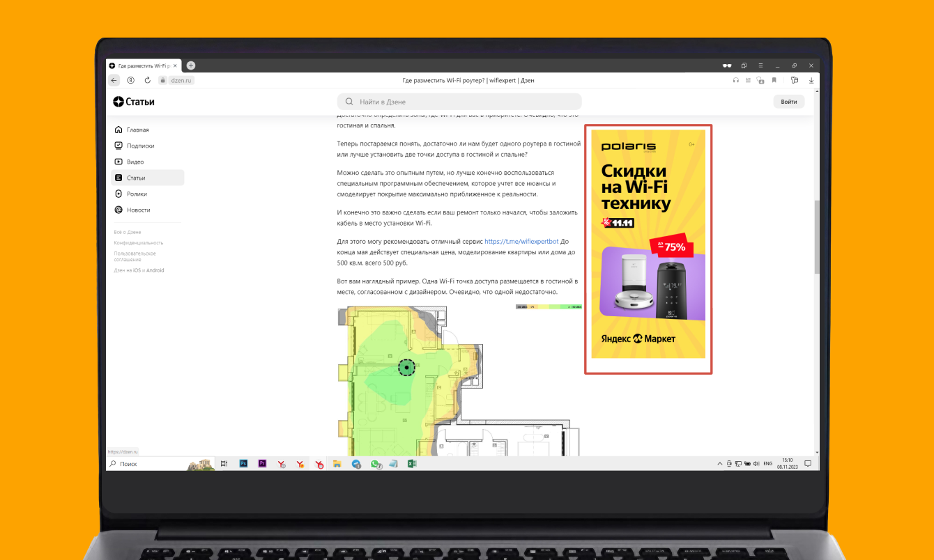
Task: Open the t.me/wifiexpertbot link
Action: 521,242
